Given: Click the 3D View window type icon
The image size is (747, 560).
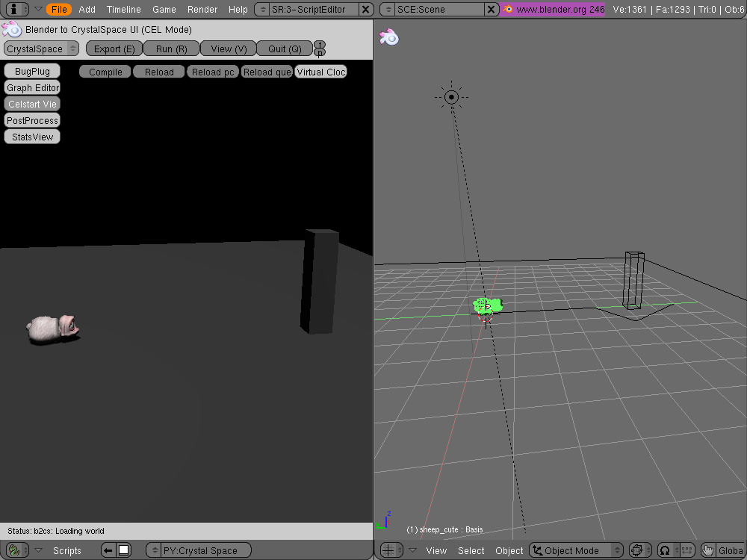Looking at the screenshot, I should coord(388,550).
